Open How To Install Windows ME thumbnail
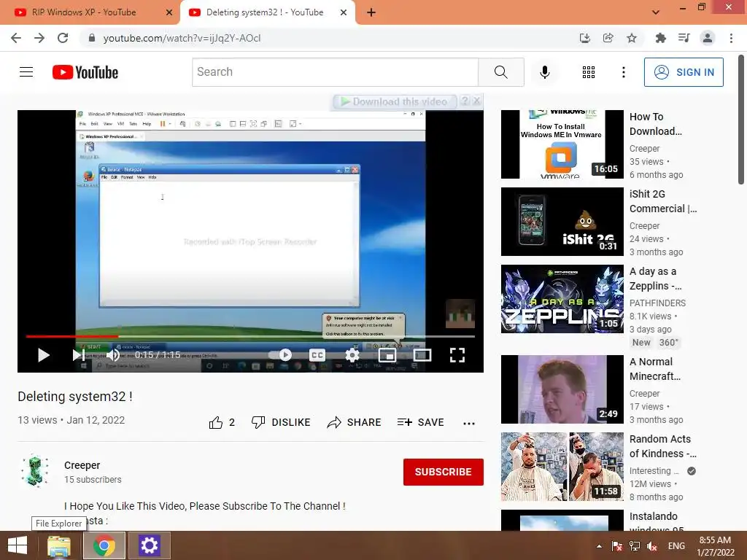 [x=562, y=144]
